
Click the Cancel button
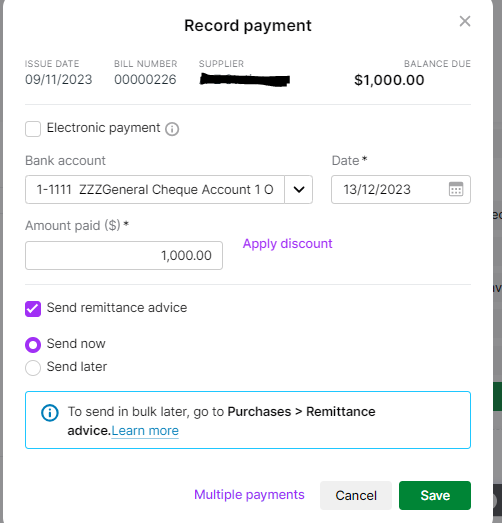[356, 495]
